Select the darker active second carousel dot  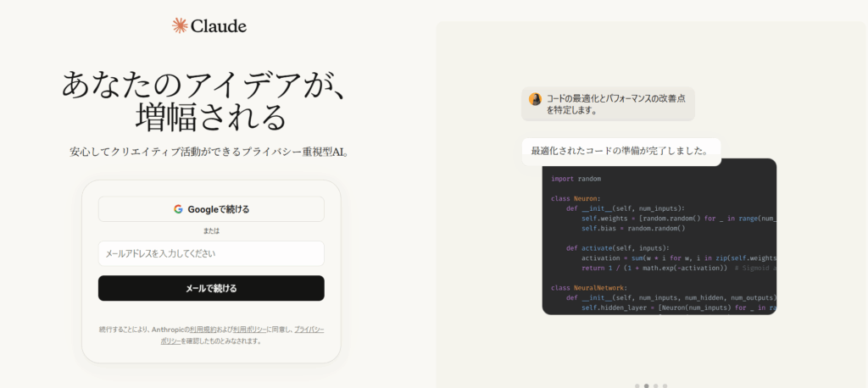(x=647, y=385)
